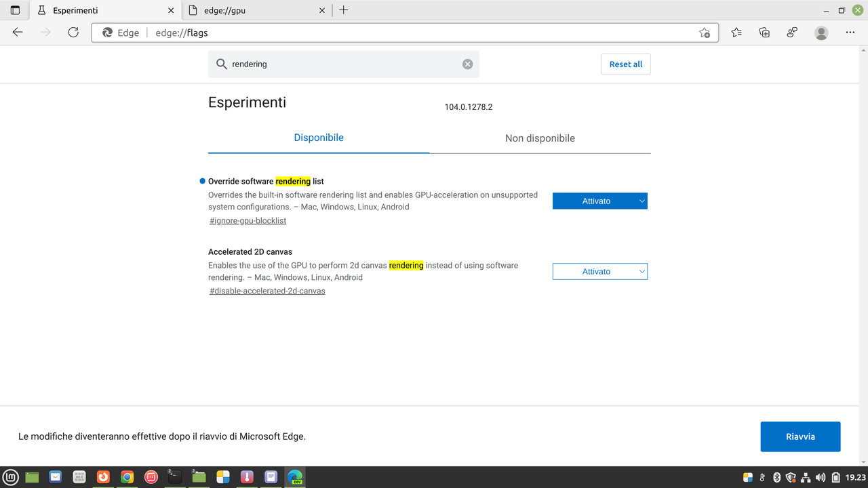Open the clock showing 19.23
The width and height of the screenshot is (868, 488).
click(855, 477)
